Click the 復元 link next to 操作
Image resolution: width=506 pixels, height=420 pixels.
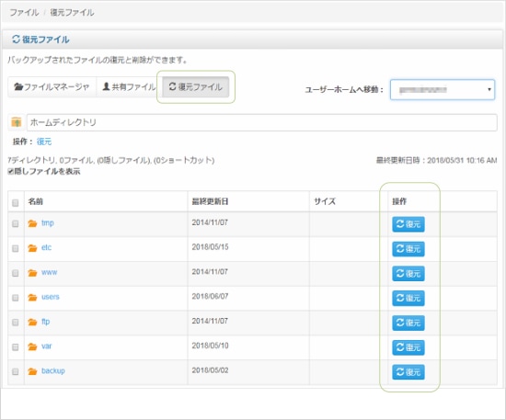44,142
